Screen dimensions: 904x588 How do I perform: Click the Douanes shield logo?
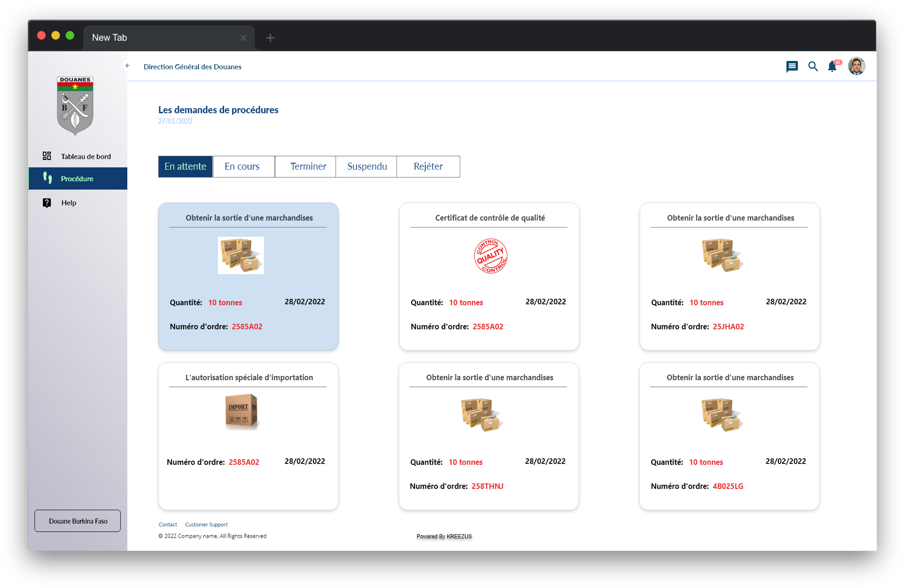pyautogui.click(x=75, y=106)
